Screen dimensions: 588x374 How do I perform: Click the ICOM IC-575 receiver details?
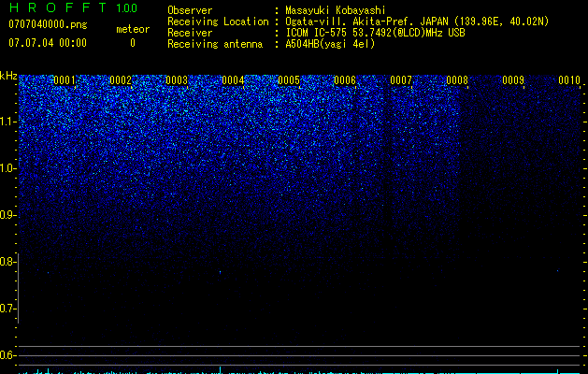[375, 33]
